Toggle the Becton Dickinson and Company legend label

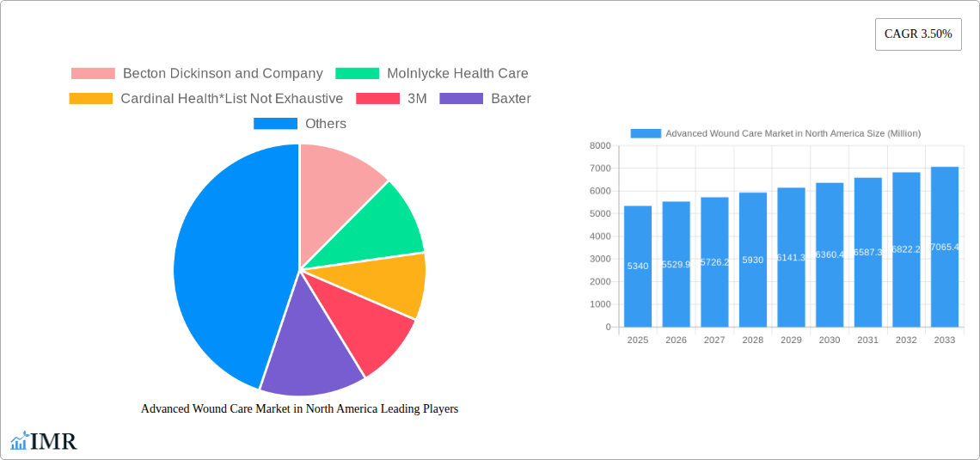[x=223, y=74]
